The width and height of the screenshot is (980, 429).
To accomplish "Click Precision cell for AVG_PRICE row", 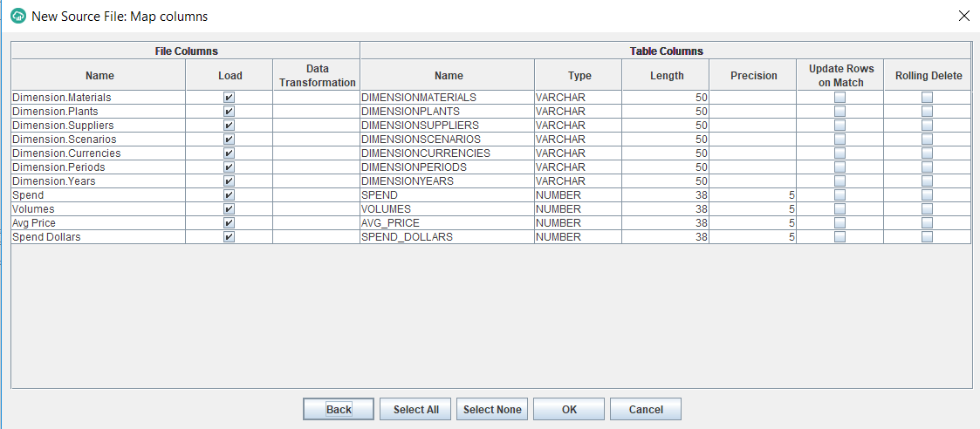I will point(752,223).
